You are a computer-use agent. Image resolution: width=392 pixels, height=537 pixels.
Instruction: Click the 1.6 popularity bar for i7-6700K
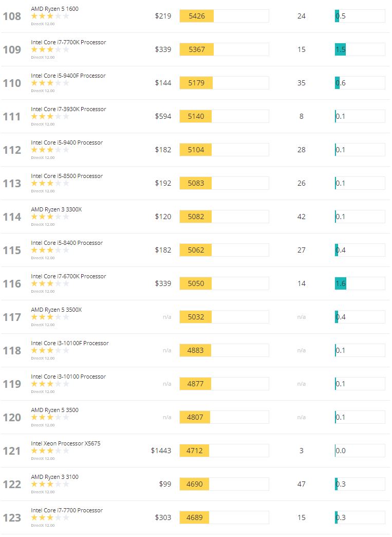[x=360, y=283]
